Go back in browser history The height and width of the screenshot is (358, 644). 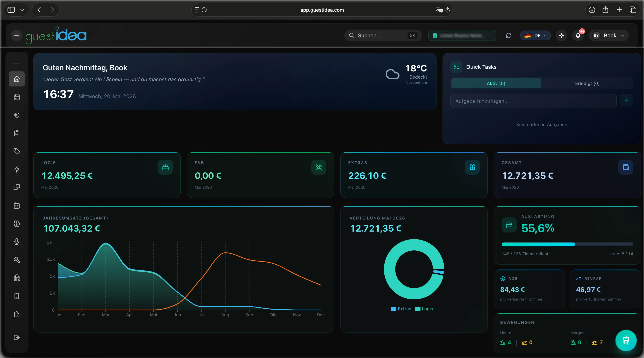39,10
